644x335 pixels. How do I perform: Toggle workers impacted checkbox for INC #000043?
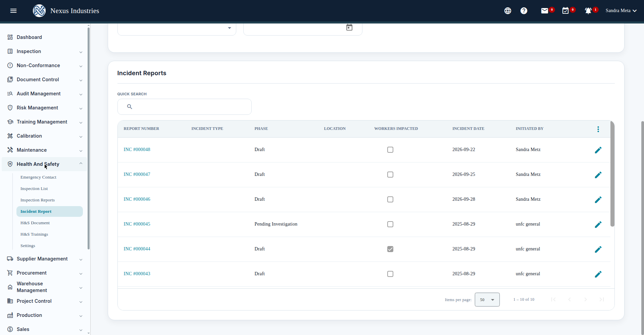(x=390, y=274)
